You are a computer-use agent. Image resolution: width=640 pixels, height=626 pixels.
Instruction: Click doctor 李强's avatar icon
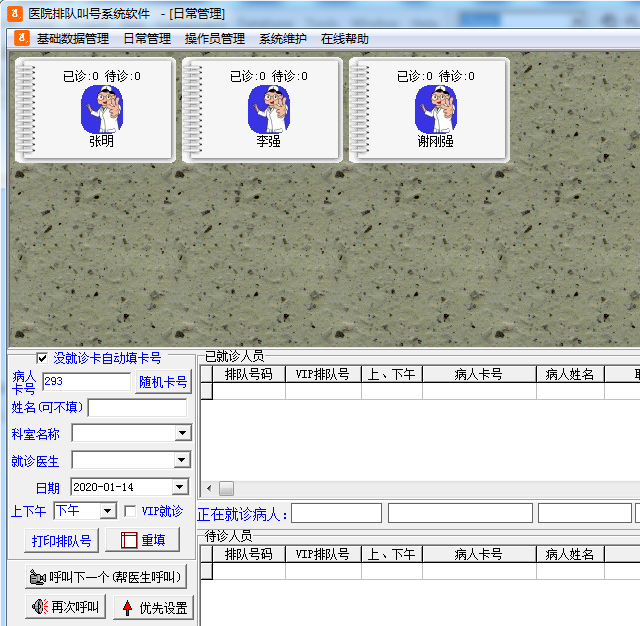coord(268,108)
